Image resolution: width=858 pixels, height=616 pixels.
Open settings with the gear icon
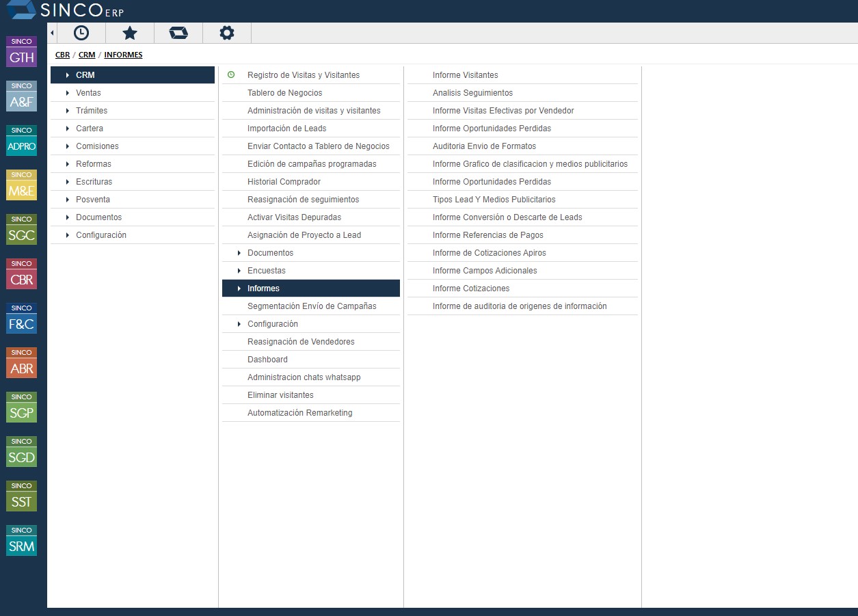click(x=226, y=32)
